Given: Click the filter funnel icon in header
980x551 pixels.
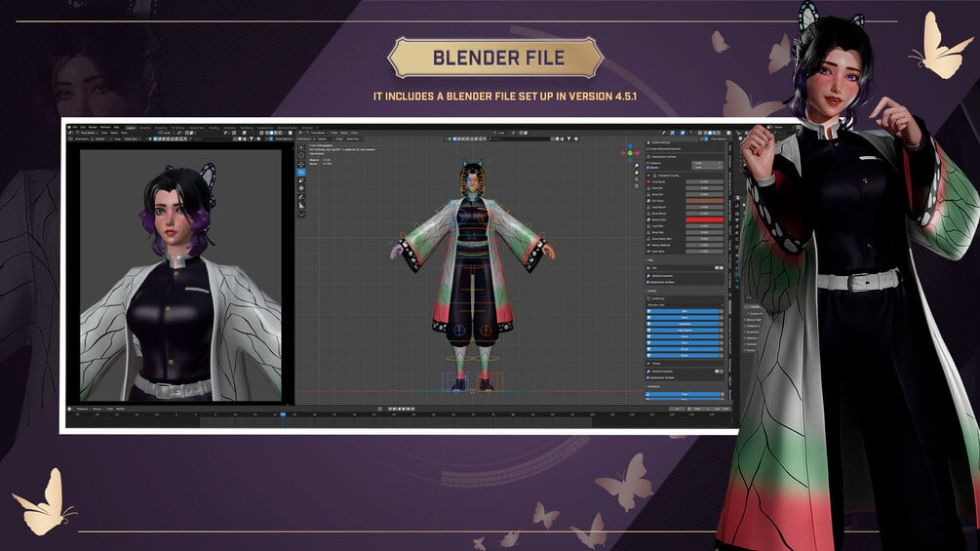Looking at the screenshot, I should pyautogui.click(x=568, y=138).
